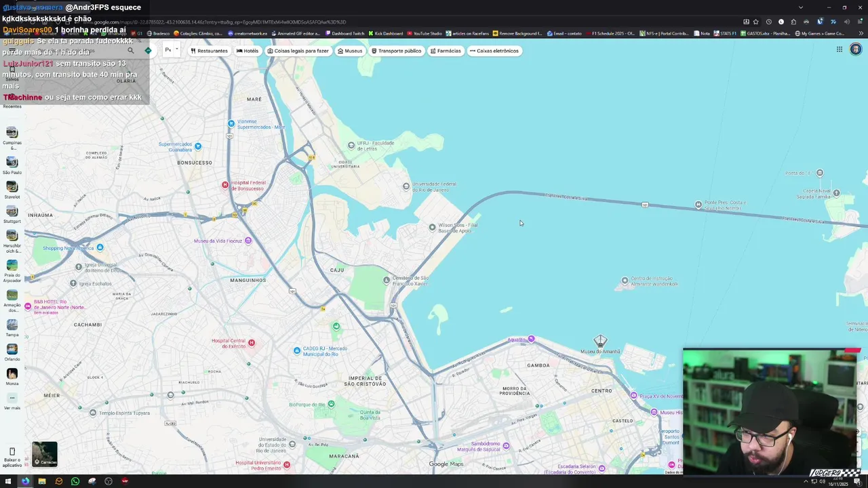Select Templo Espírita Tupyara marker

[x=93, y=412]
